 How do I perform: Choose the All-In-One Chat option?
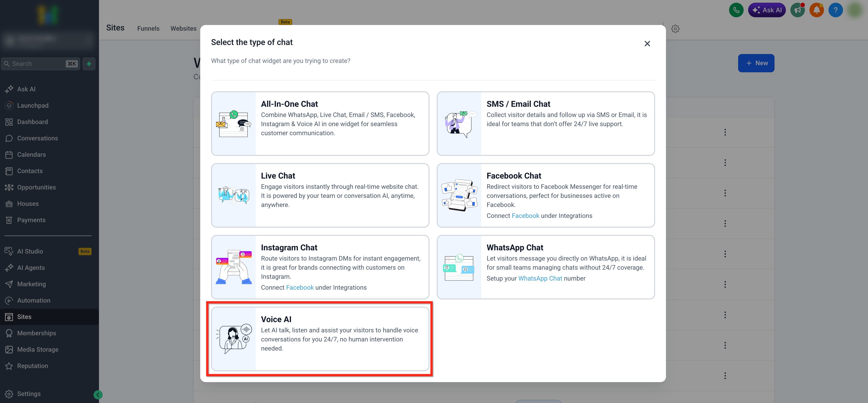point(320,123)
